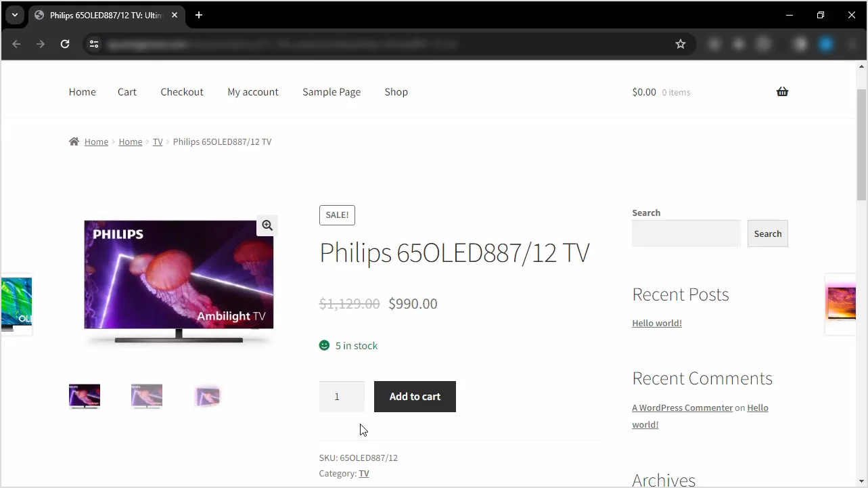
Task: Click the home icon in breadcrumb
Action: (74, 141)
